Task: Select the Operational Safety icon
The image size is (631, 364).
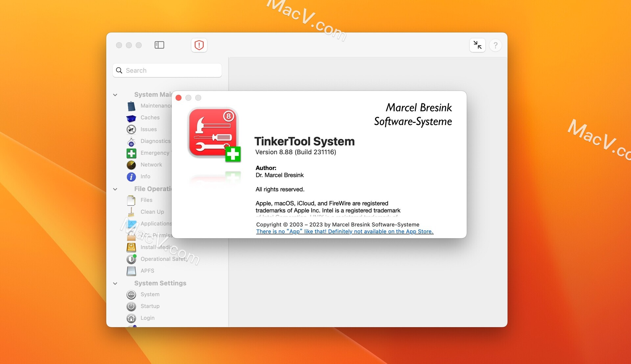Action: [x=131, y=259]
